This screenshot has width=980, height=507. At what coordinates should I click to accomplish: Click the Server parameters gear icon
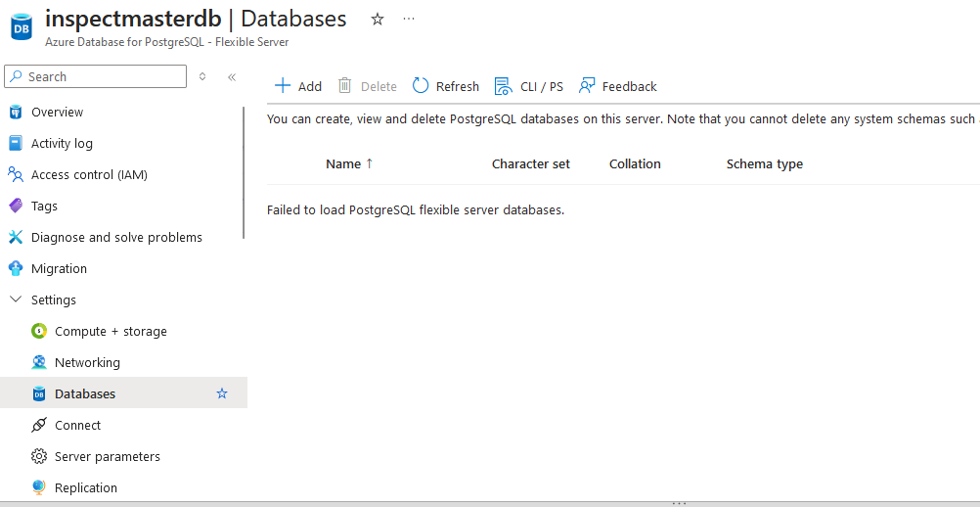point(39,456)
